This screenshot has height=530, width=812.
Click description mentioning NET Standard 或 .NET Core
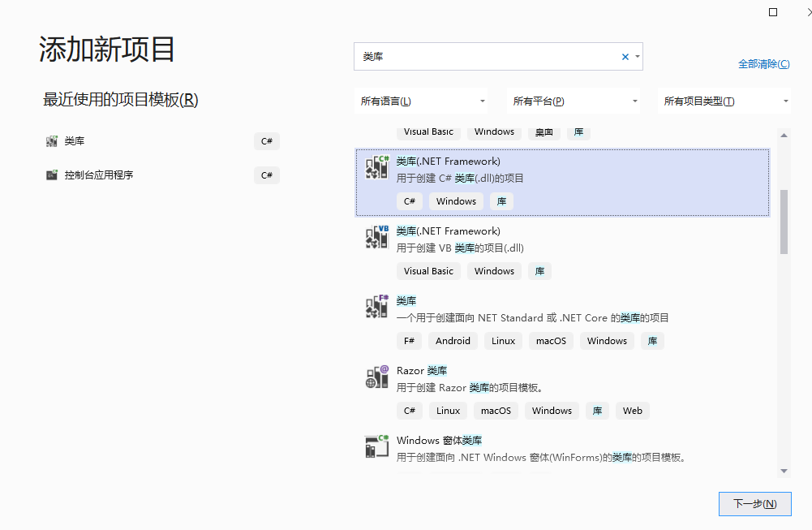click(532, 317)
